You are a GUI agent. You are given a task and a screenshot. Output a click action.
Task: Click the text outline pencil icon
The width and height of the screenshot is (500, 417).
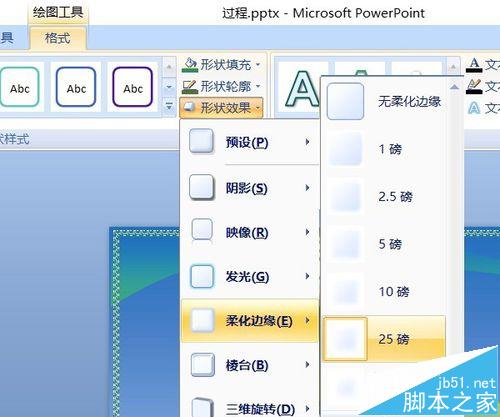[x=474, y=86]
